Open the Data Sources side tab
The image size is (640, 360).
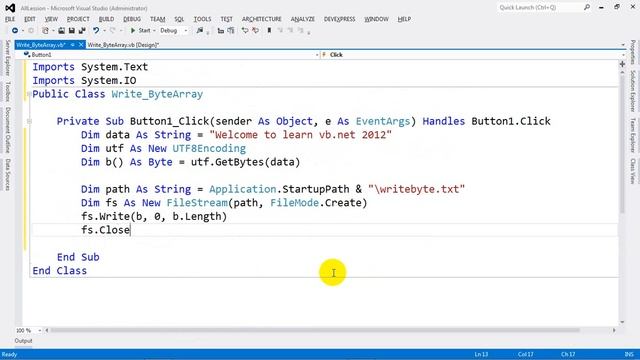click(x=7, y=175)
